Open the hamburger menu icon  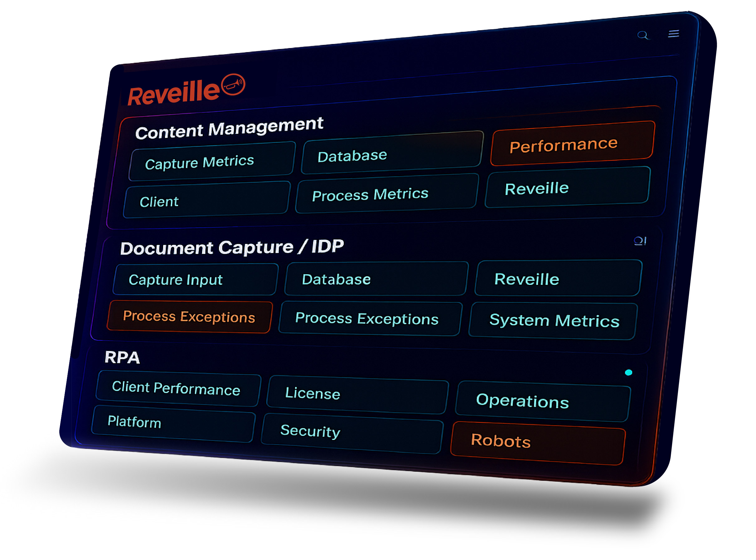[673, 34]
